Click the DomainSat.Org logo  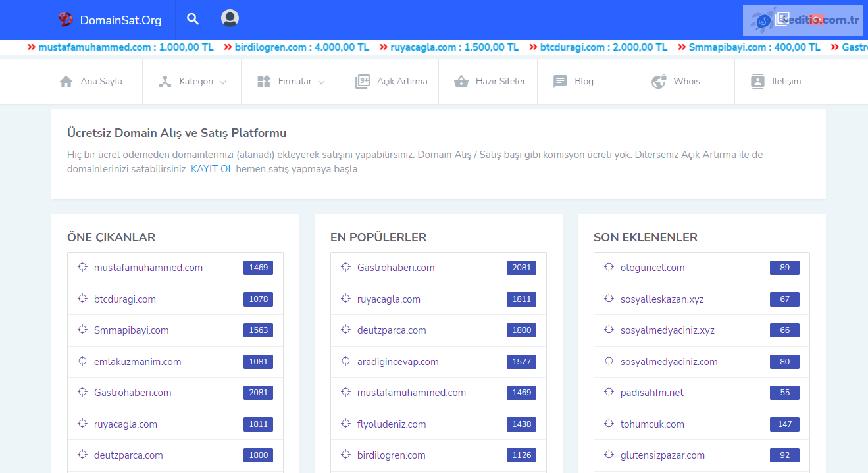(x=110, y=20)
